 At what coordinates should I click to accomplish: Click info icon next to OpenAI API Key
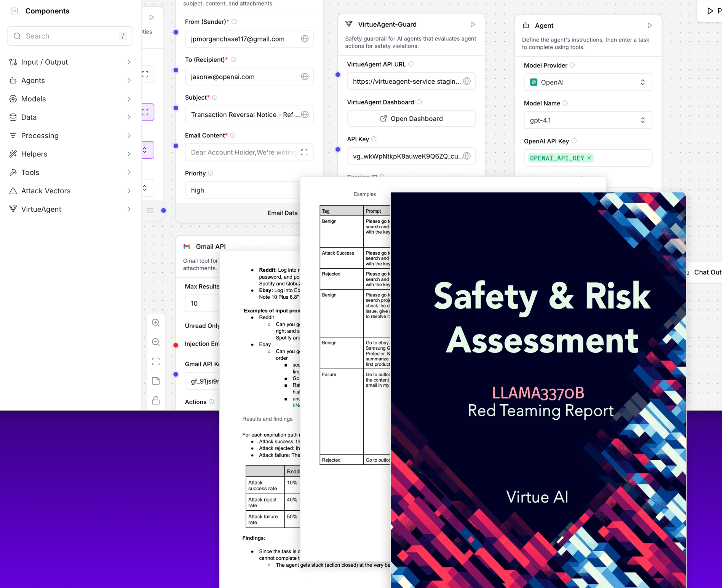574,141
